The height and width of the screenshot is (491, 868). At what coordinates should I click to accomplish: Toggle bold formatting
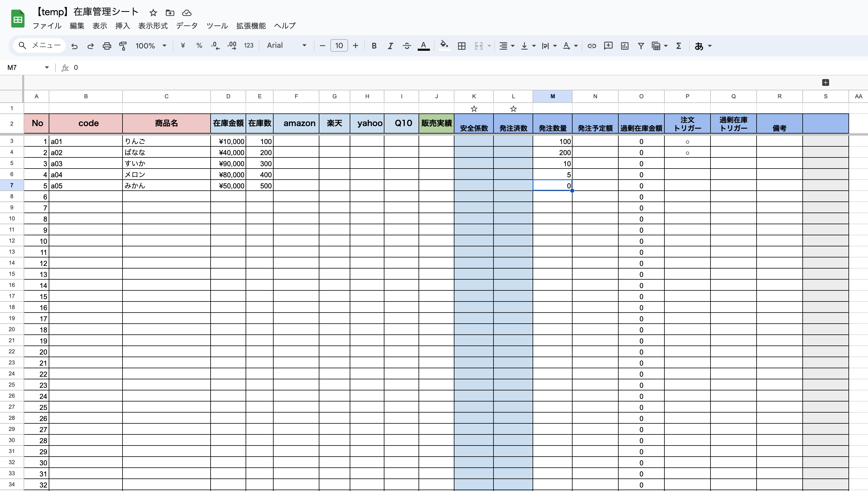374,46
